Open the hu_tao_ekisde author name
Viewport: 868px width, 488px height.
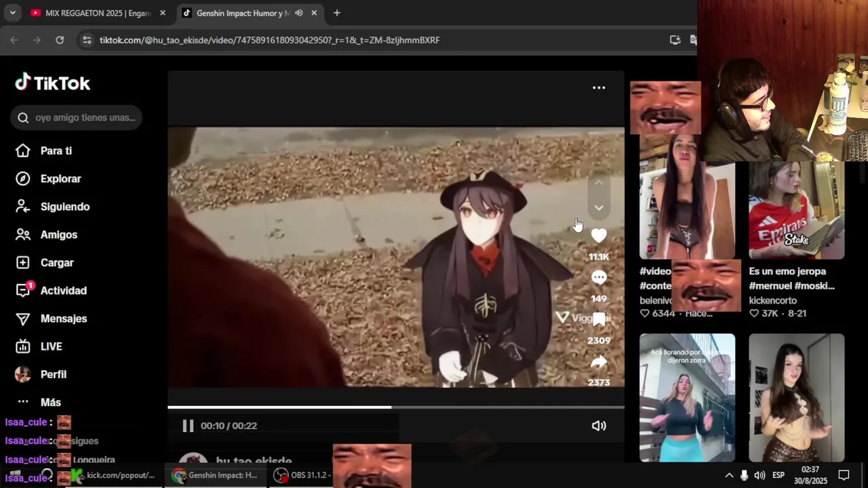pyautogui.click(x=254, y=461)
